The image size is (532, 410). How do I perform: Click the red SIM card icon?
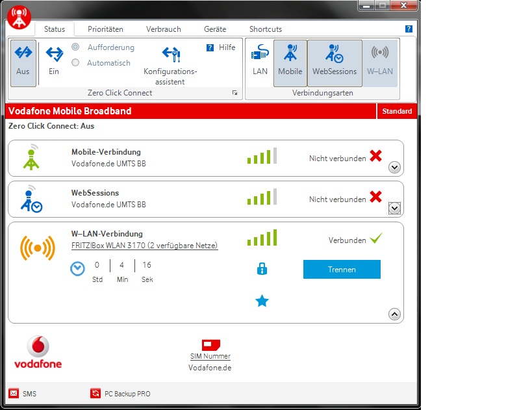pos(210,345)
